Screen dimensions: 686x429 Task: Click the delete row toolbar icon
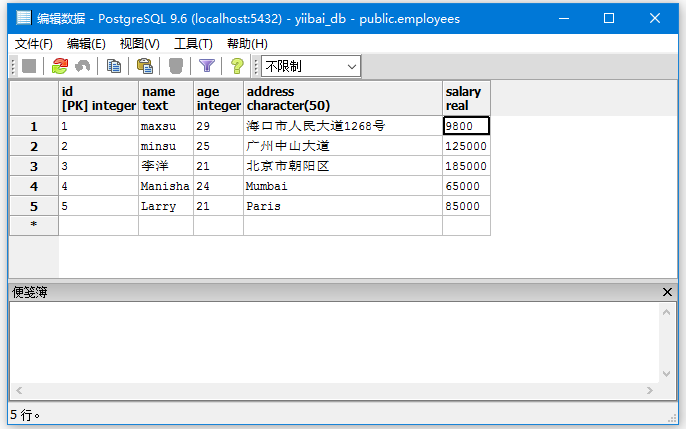176,66
